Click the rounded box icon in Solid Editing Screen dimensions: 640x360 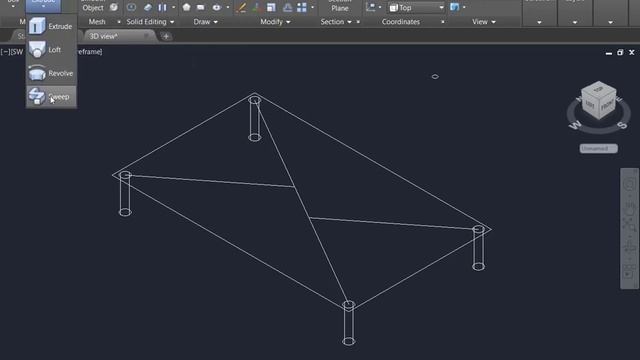coord(131,7)
